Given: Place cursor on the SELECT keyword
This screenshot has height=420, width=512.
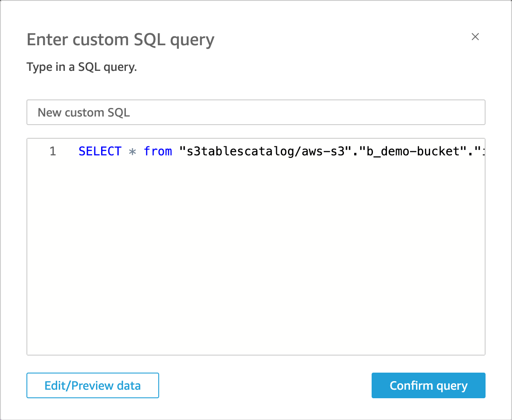Looking at the screenshot, I should [100, 151].
